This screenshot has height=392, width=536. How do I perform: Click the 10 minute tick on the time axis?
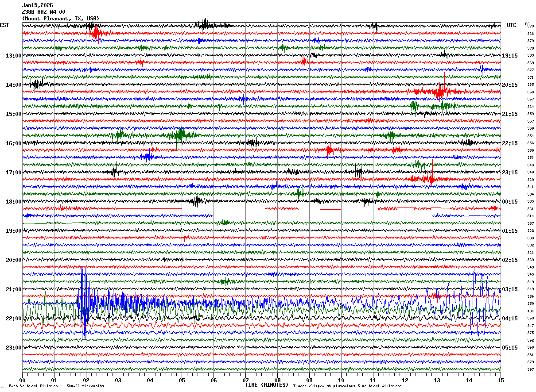[x=341, y=380]
